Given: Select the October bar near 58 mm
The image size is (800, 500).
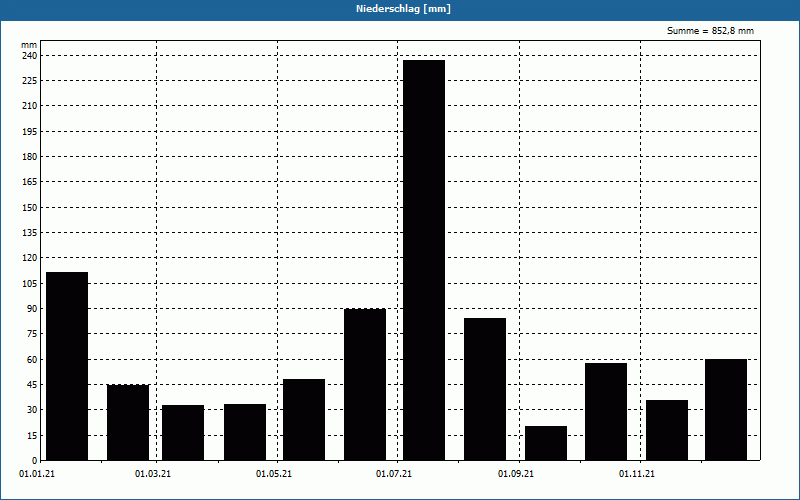Looking at the screenshot, I should (x=606, y=412).
